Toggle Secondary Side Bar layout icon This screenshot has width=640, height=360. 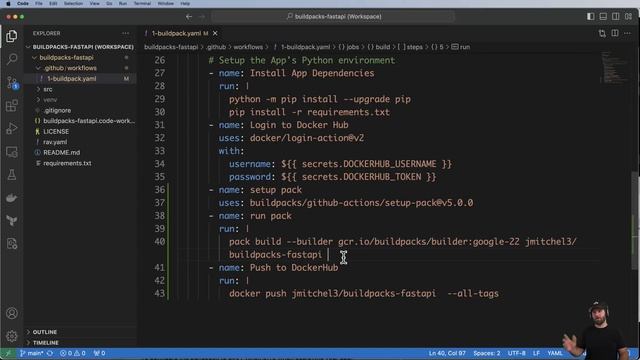click(616, 16)
